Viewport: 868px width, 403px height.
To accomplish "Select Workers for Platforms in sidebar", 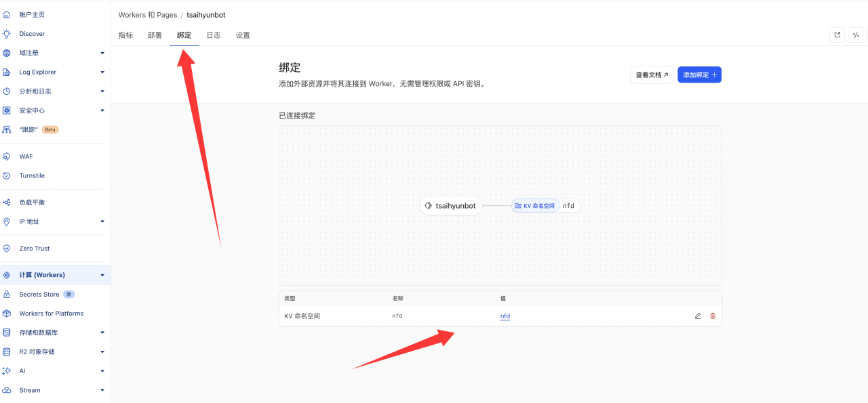I will pyautogui.click(x=51, y=314).
